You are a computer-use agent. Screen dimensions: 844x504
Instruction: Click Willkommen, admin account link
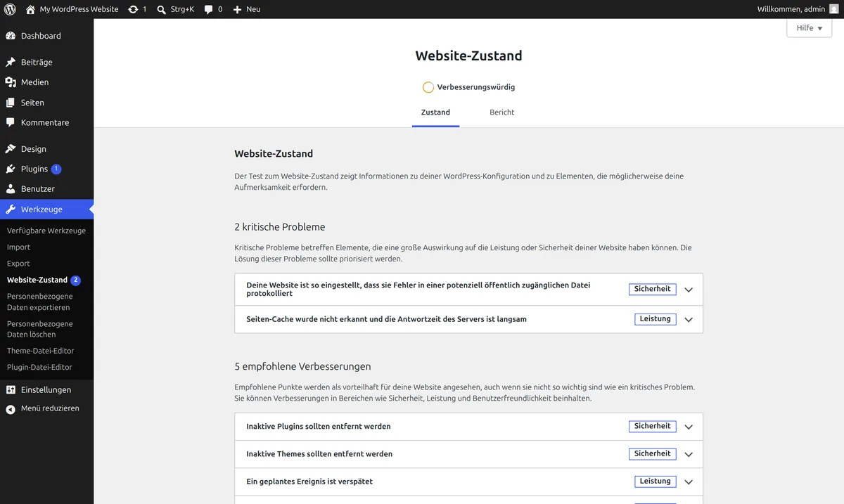pos(791,9)
